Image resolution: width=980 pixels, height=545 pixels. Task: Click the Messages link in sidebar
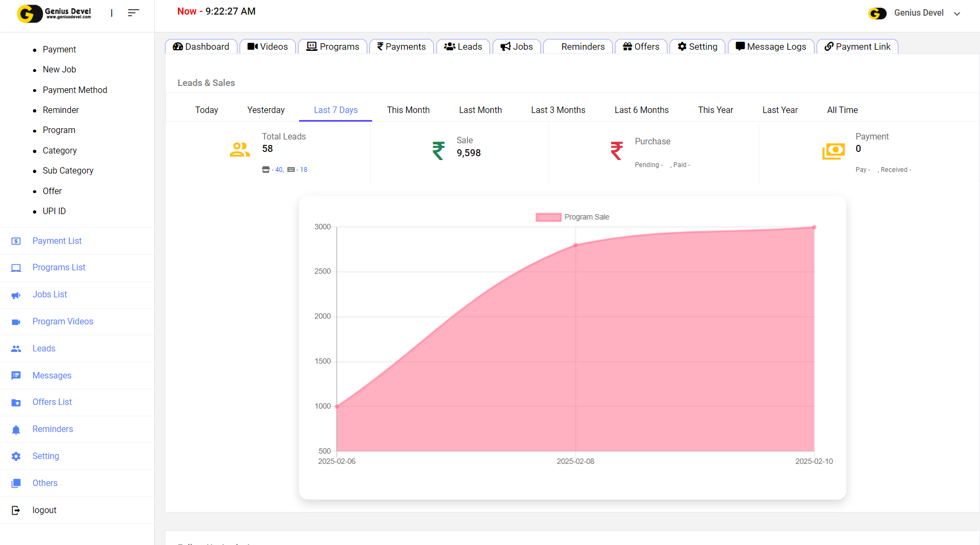tap(52, 376)
